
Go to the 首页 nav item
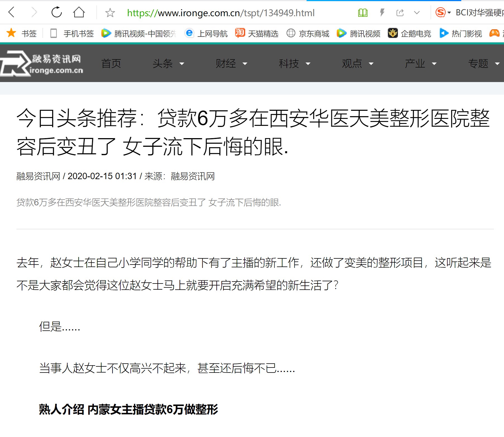(x=111, y=64)
